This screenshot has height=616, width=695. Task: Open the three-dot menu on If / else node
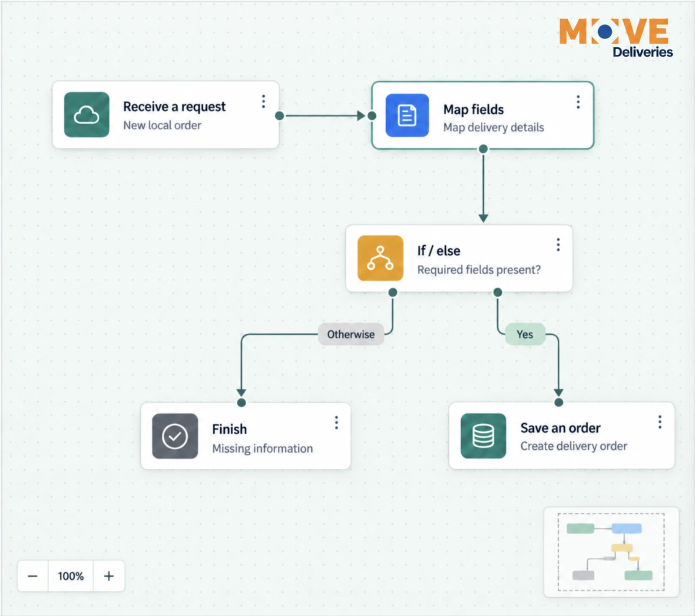558,245
